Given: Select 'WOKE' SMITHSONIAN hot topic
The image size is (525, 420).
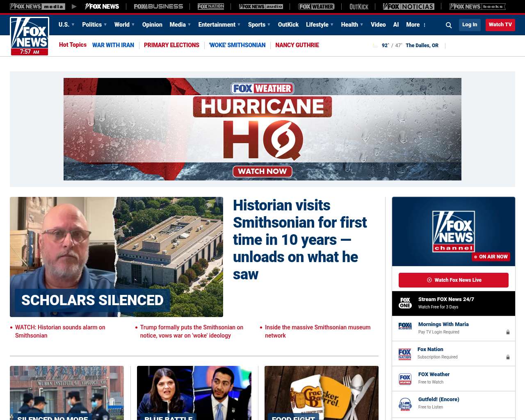Looking at the screenshot, I should (237, 45).
